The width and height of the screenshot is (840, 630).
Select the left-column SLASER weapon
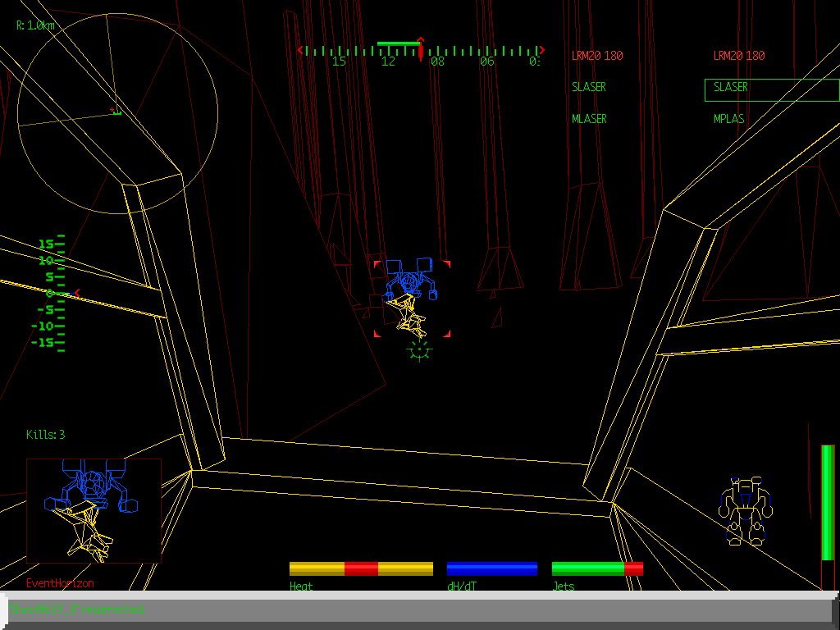[x=589, y=87]
